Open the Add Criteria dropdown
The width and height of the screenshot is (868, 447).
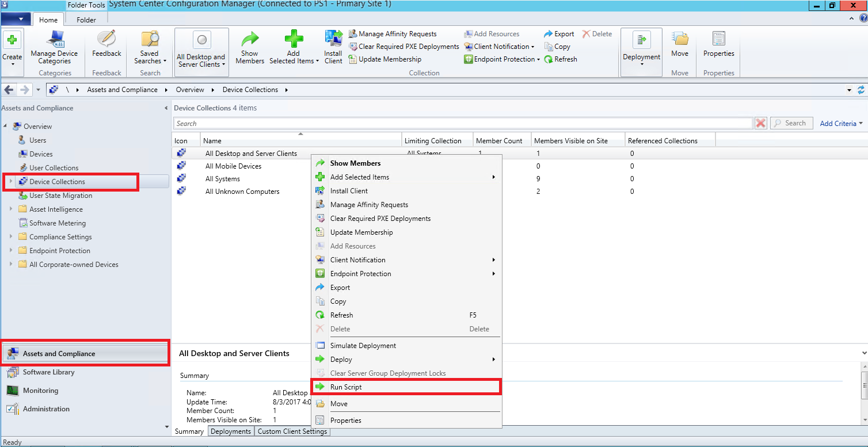pos(842,123)
